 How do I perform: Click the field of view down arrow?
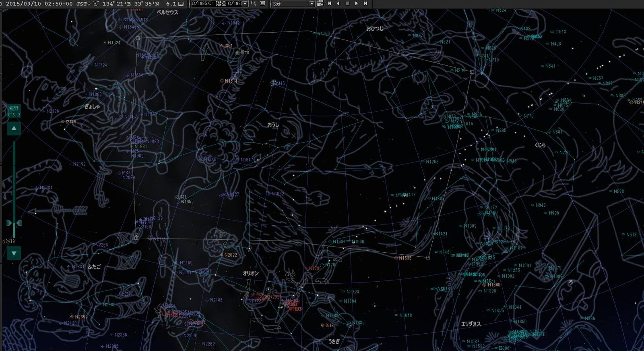[14, 253]
